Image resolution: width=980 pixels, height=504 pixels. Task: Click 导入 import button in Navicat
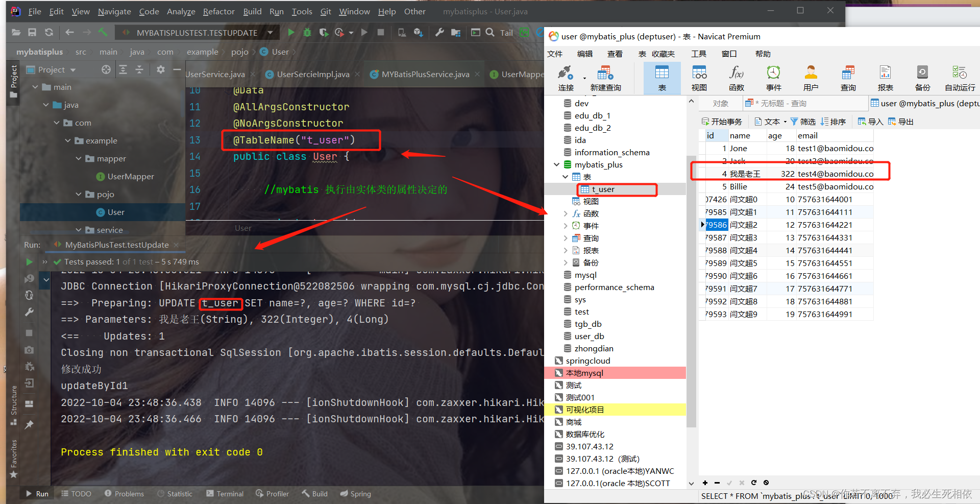(870, 122)
